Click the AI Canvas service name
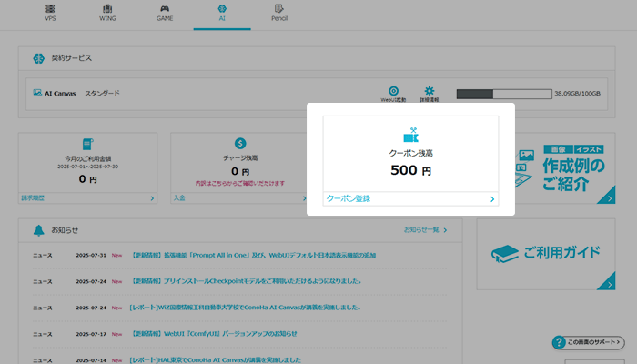637x364 pixels. point(60,93)
